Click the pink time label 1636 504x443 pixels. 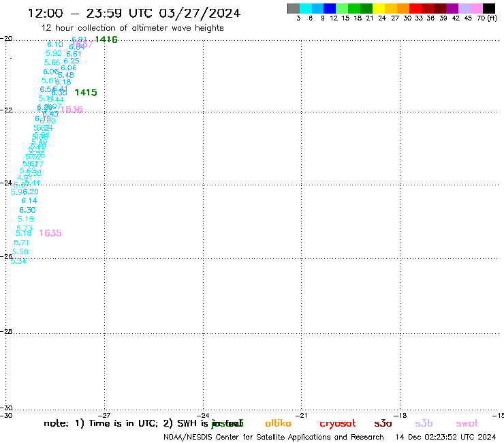click(x=72, y=109)
